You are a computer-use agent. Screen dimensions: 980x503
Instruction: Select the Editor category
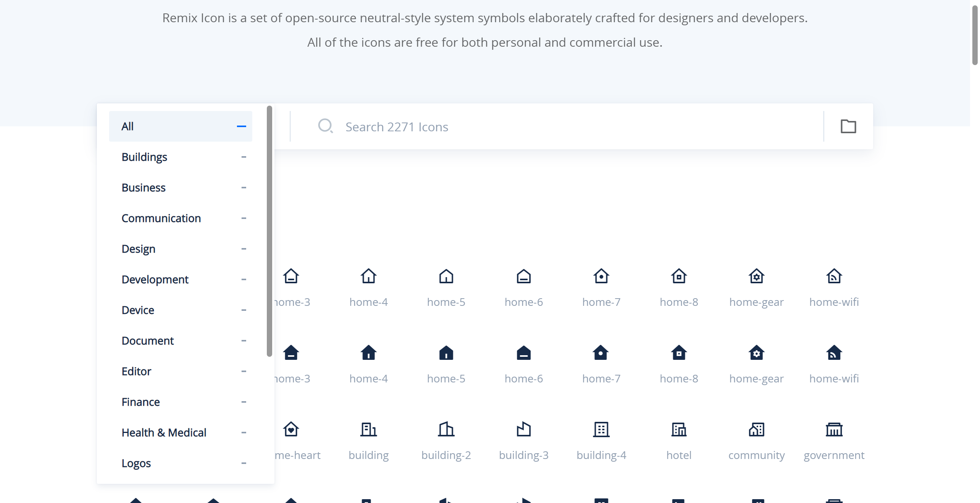[181, 371]
